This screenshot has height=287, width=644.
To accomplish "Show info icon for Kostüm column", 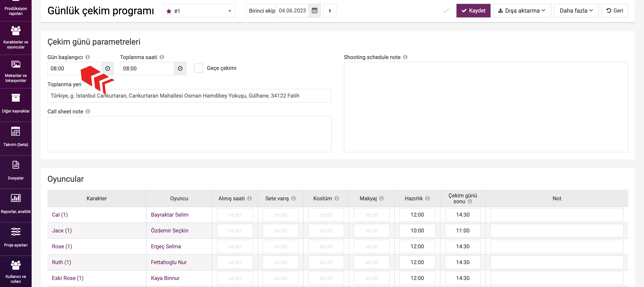I will 336,198.
